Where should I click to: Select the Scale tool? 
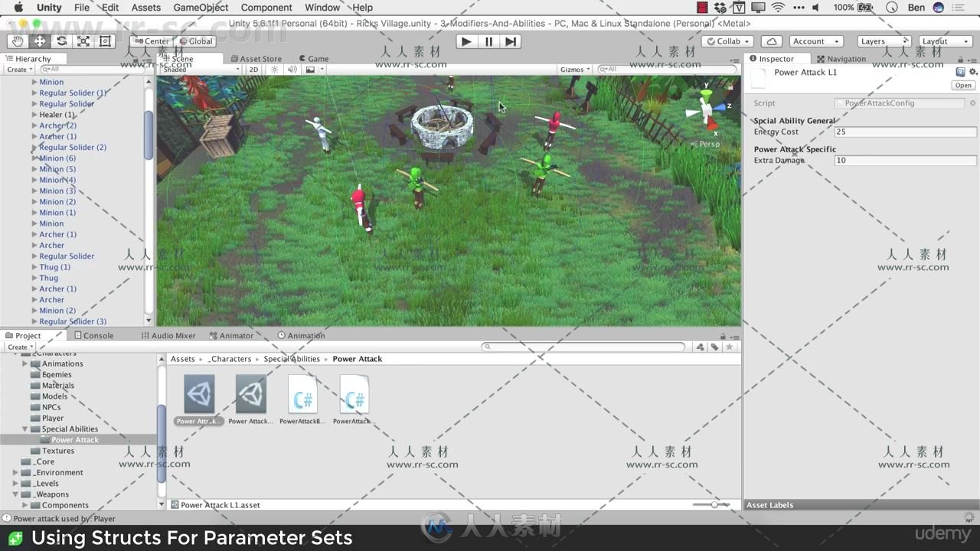click(x=83, y=41)
